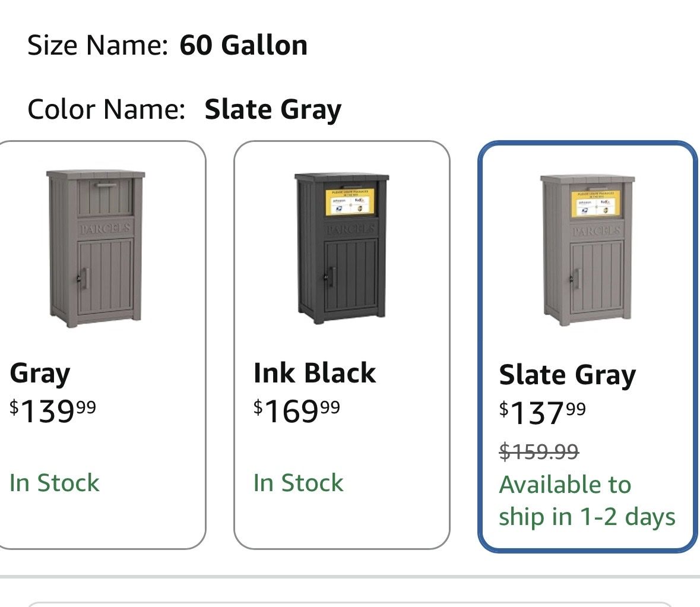Click the $139.99 price on Gray option
The width and height of the screenshot is (700, 607).
(x=53, y=411)
